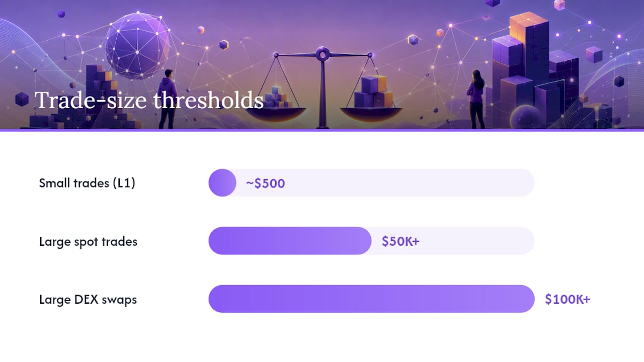The height and width of the screenshot is (362, 644).
Task: Click the Large spot trades filled bar
Action: (290, 241)
